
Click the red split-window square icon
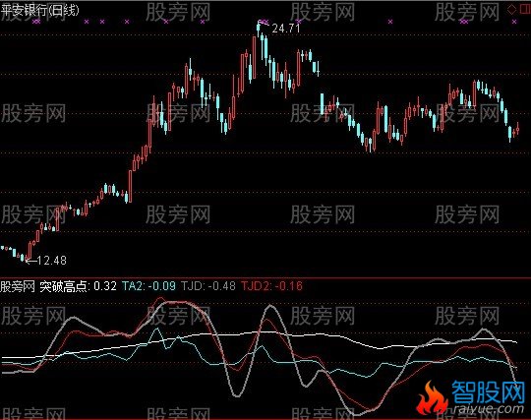(x=525, y=9)
